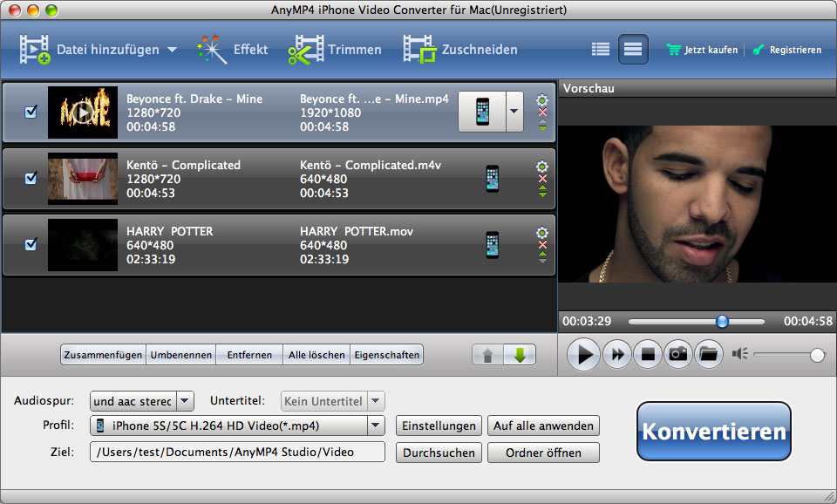Screen dimensions: 837x504
Task: Remove Beyonce Mine with red X
Action: coord(542,112)
